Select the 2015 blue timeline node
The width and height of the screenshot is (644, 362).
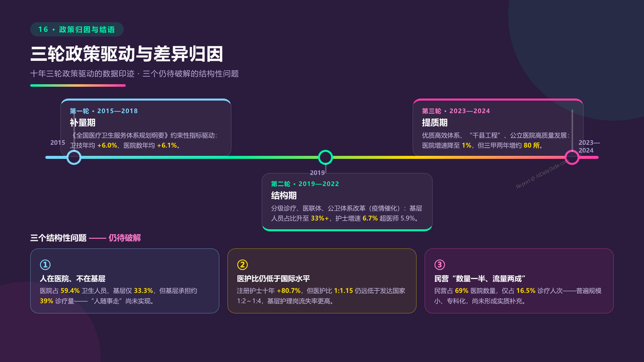tap(74, 157)
